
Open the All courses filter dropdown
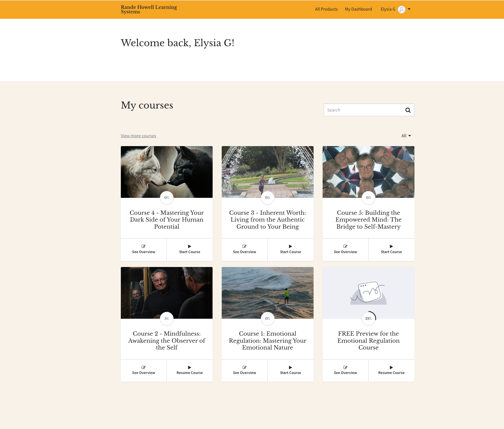406,136
